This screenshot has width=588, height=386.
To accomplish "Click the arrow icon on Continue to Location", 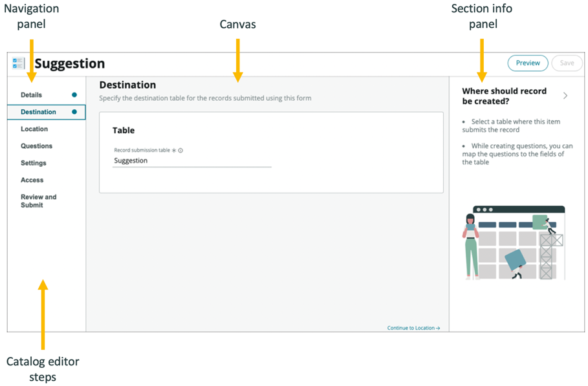I will [437, 328].
